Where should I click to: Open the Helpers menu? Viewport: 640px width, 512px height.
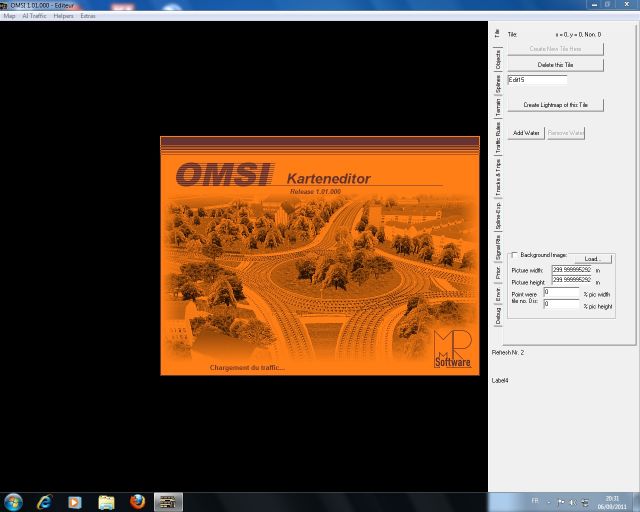click(63, 16)
